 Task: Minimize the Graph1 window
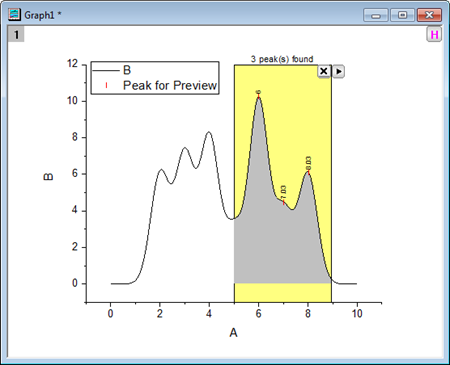376,15
